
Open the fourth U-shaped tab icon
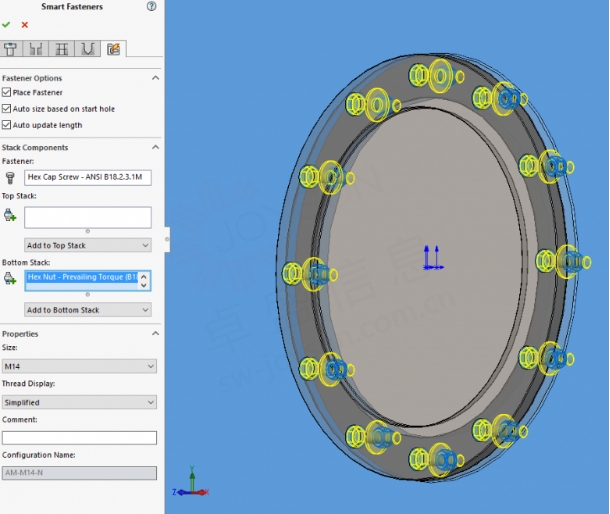tap(88, 49)
